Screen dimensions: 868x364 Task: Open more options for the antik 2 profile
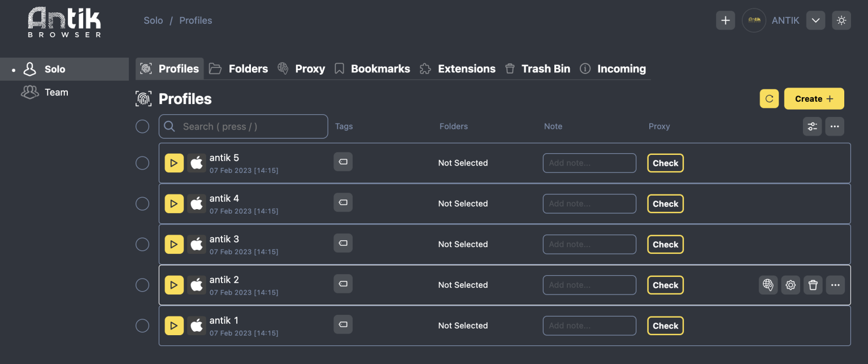pos(835,285)
